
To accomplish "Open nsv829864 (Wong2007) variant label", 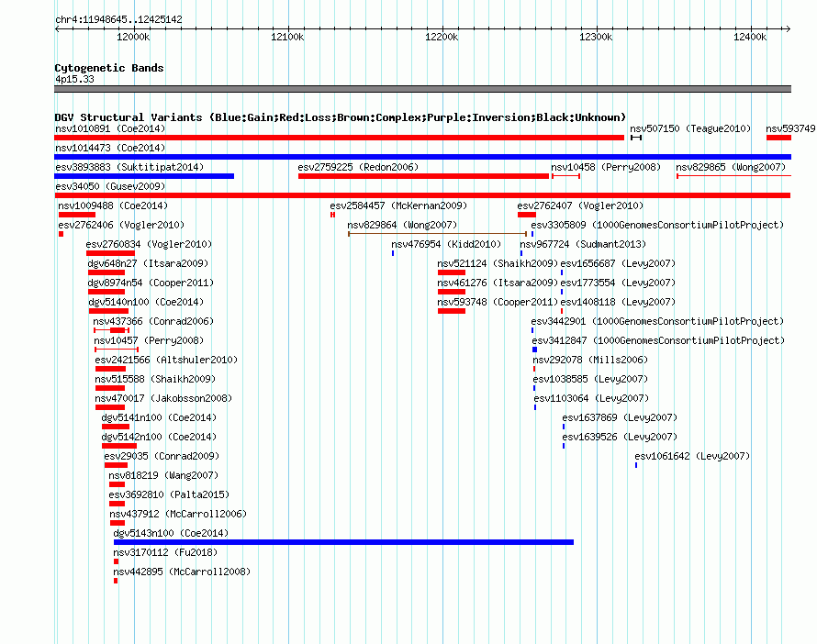I will point(402,225).
